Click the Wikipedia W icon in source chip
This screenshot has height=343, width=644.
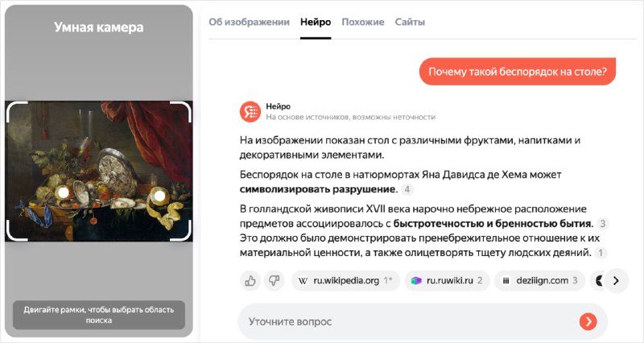coord(303,281)
